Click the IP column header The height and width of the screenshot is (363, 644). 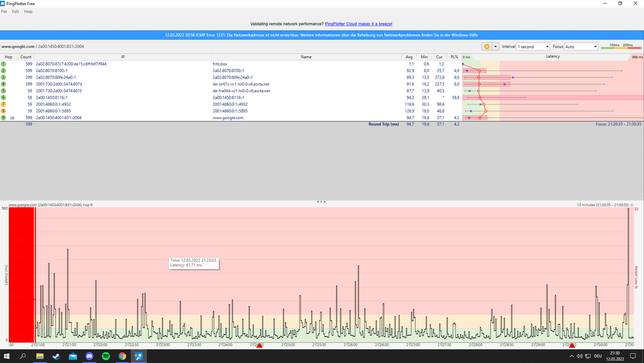[x=122, y=57]
